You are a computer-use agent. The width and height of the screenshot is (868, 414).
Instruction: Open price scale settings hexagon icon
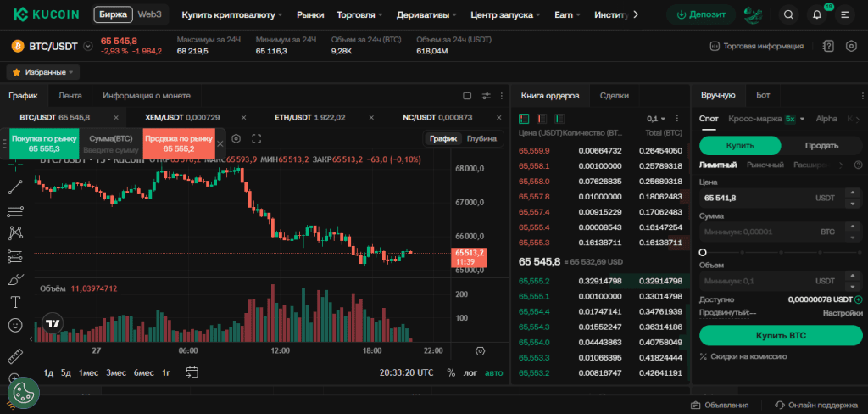[480, 351]
